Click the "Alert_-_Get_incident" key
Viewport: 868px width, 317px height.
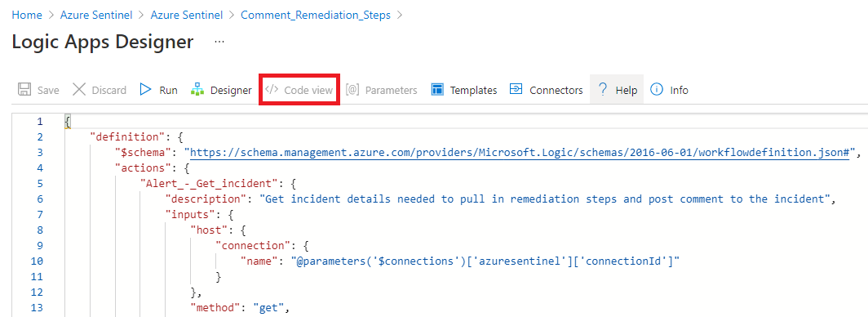209,184
